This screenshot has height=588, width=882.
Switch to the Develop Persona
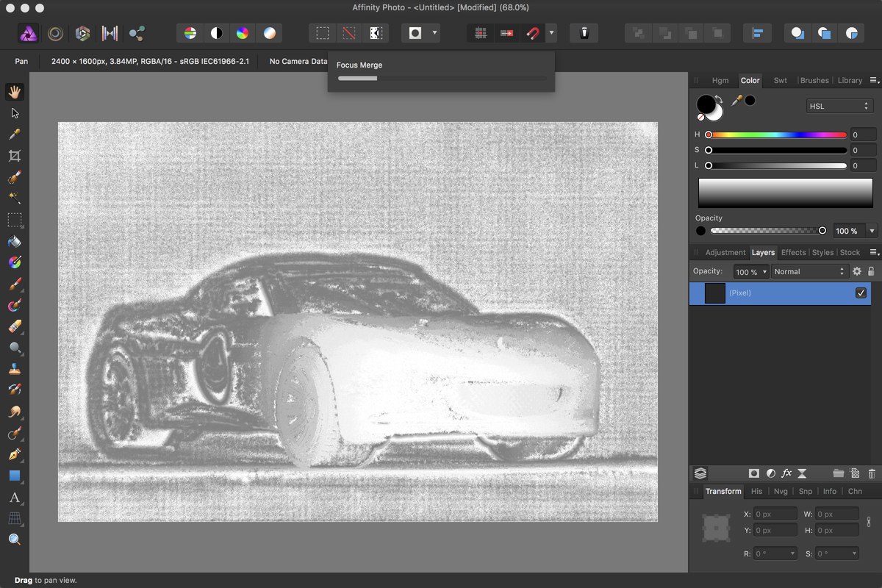(82, 33)
